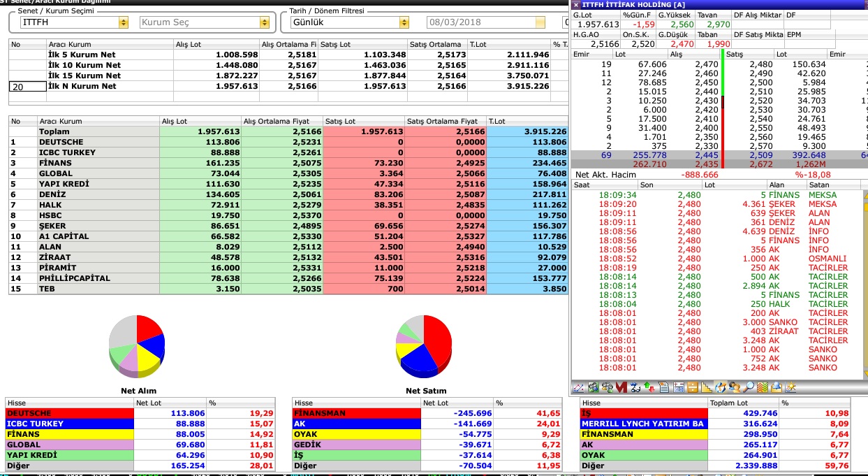Click the multi-colored people group icon
The image size is (868, 476).
coord(608,387)
